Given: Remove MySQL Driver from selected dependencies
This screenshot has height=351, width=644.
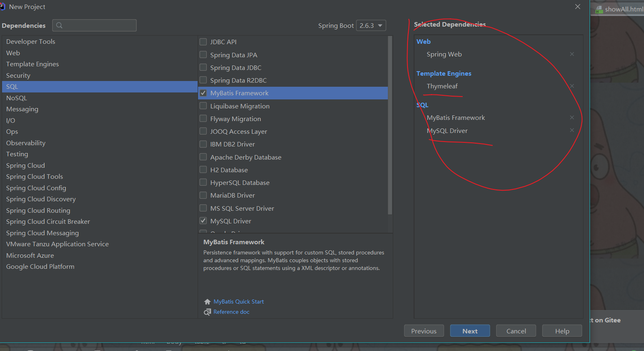Looking at the screenshot, I should (572, 130).
